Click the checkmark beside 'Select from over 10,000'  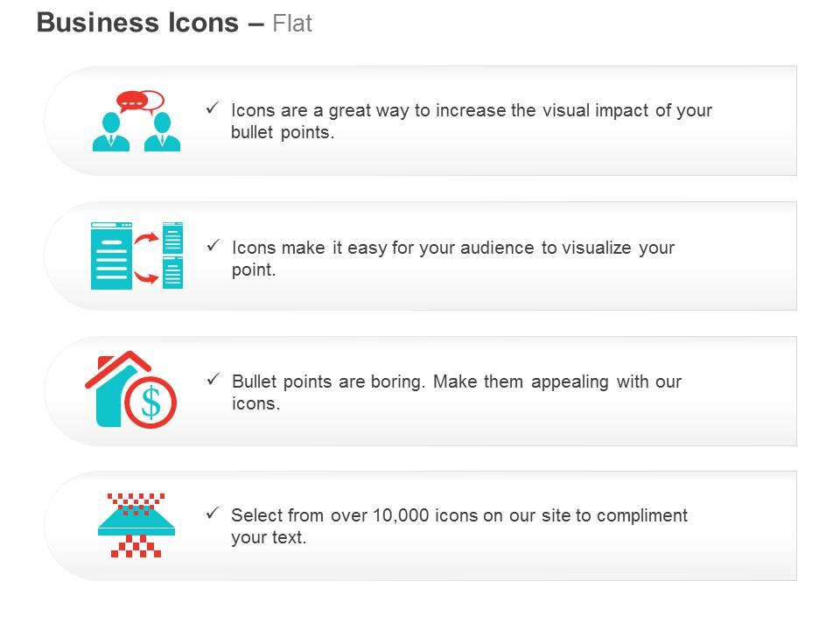coord(213,514)
